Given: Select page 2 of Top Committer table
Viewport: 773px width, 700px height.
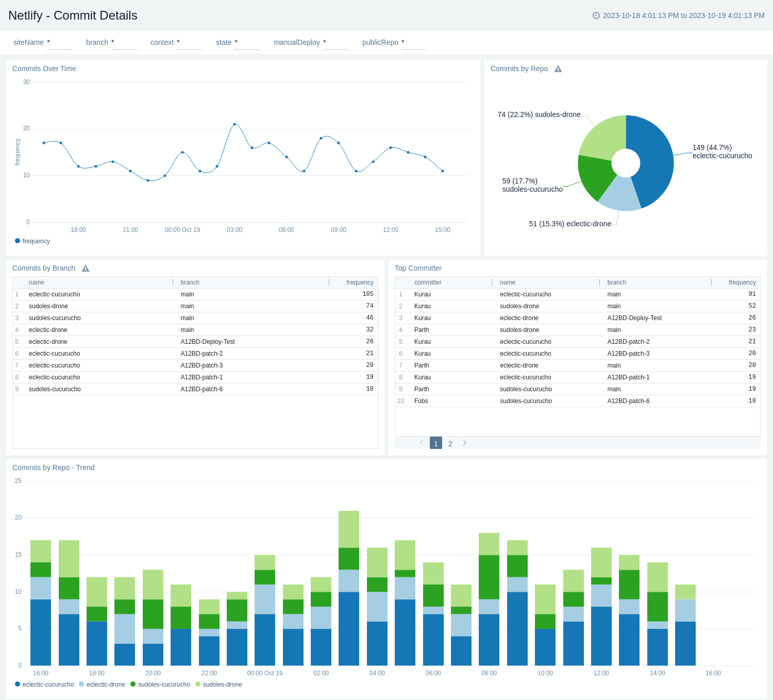Looking at the screenshot, I should click(450, 443).
